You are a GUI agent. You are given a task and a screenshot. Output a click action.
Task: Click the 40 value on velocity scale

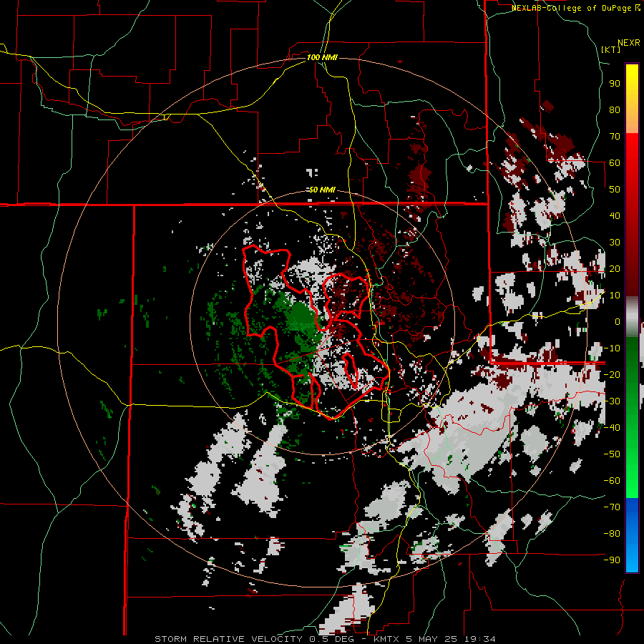pyautogui.click(x=615, y=215)
